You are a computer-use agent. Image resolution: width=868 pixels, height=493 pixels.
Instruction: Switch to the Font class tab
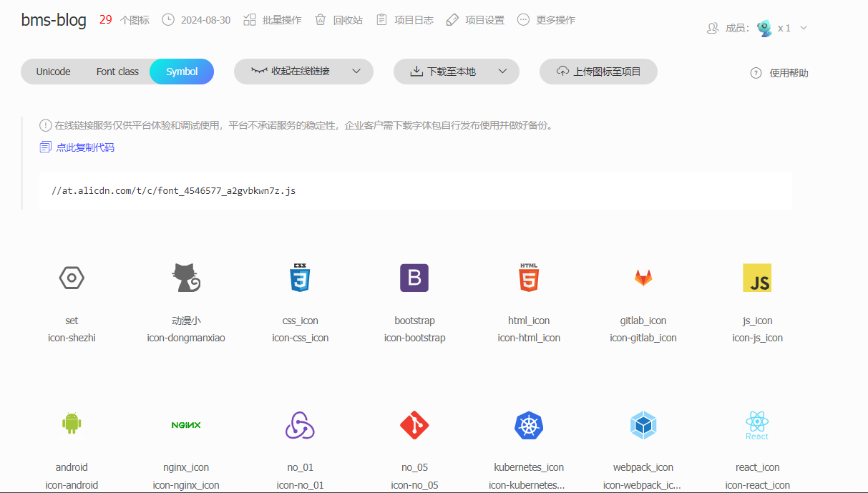[x=117, y=72]
